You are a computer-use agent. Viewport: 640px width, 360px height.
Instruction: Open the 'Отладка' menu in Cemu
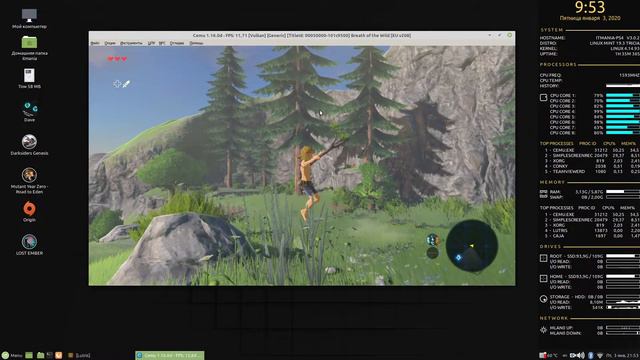coord(177,43)
